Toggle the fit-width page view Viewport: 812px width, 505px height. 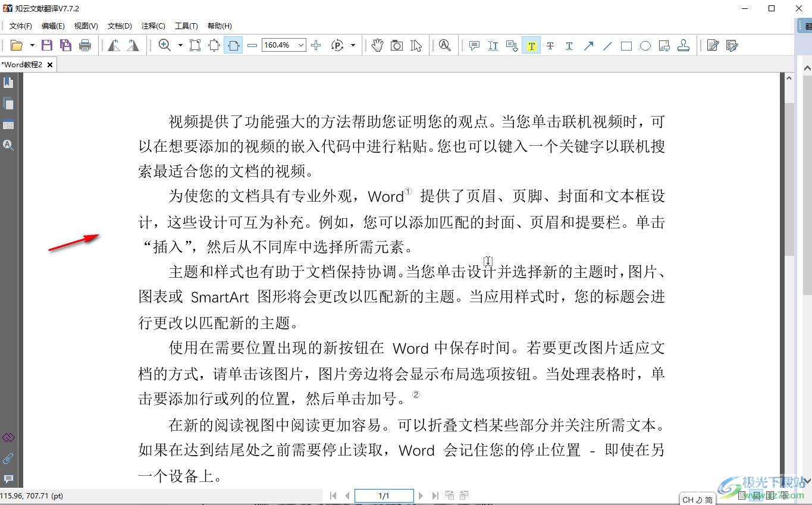click(233, 45)
